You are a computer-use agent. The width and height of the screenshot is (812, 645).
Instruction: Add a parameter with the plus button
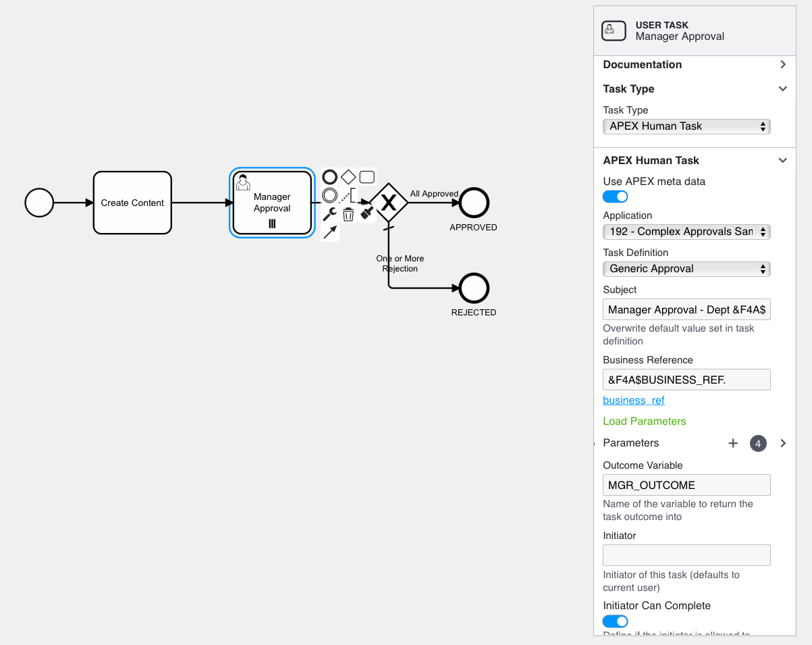pyautogui.click(x=733, y=444)
